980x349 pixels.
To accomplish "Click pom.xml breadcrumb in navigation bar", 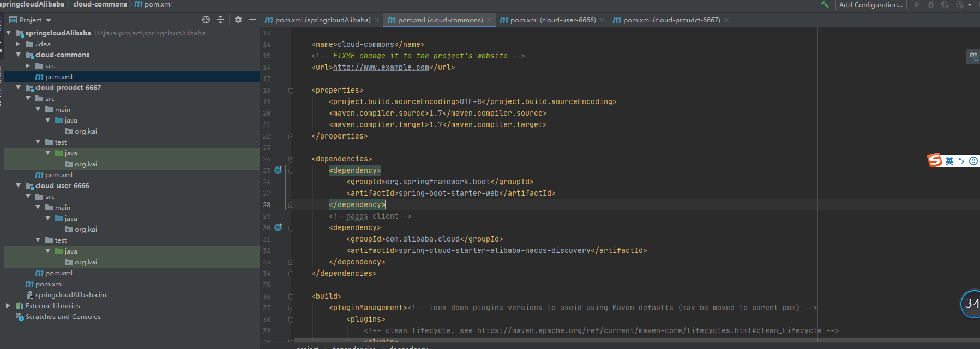I will (x=153, y=4).
